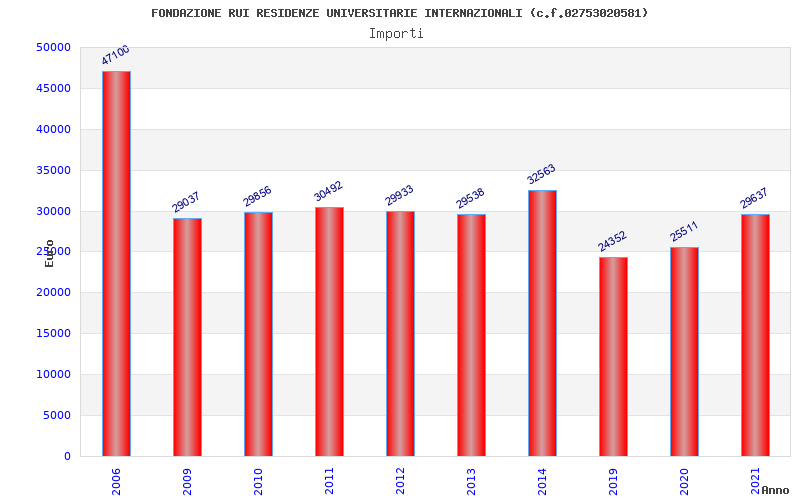Click the y-axis tick label 45000
The width and height of the screenshot is (800, 500).
[x=54, y=88]
